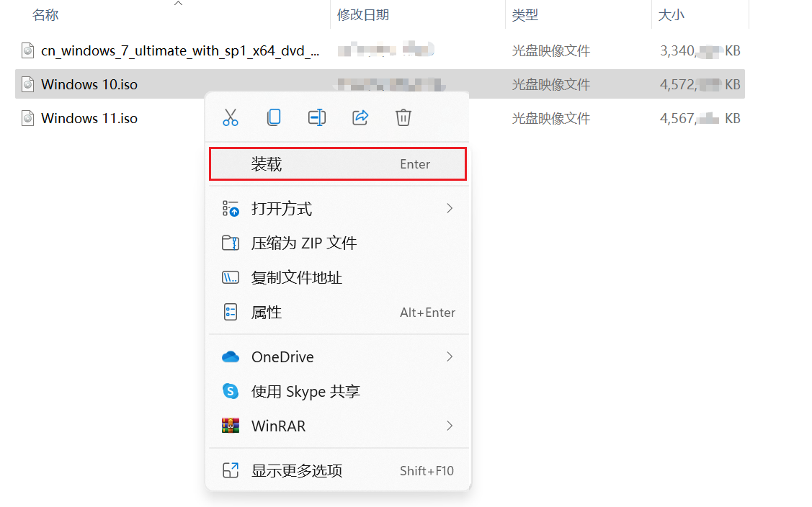812x507 pixels.
Task: Click the disc icon of the Windows 7 file
Action: 28,50
